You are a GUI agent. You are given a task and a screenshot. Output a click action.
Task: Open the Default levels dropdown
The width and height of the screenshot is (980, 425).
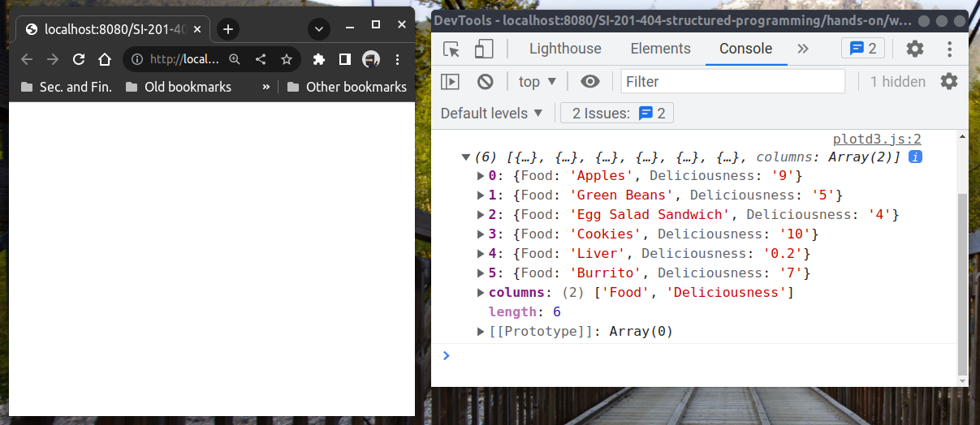point(492,114)
